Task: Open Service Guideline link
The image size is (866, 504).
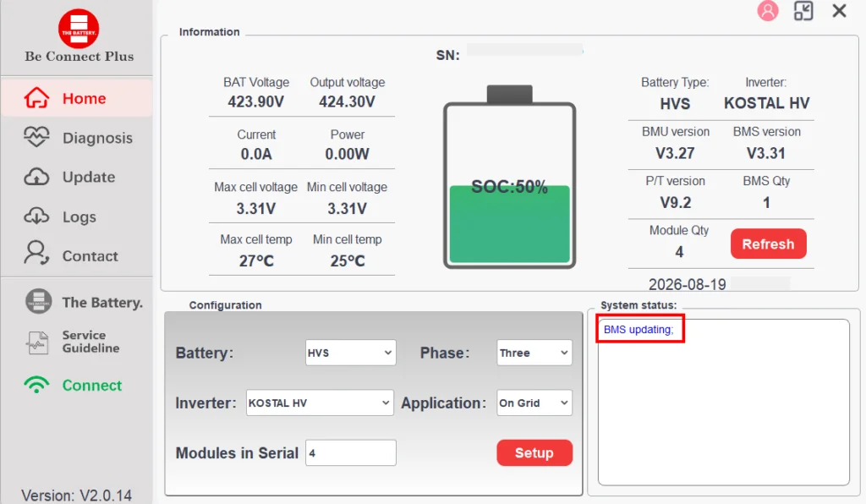Action: coord(90,342)
